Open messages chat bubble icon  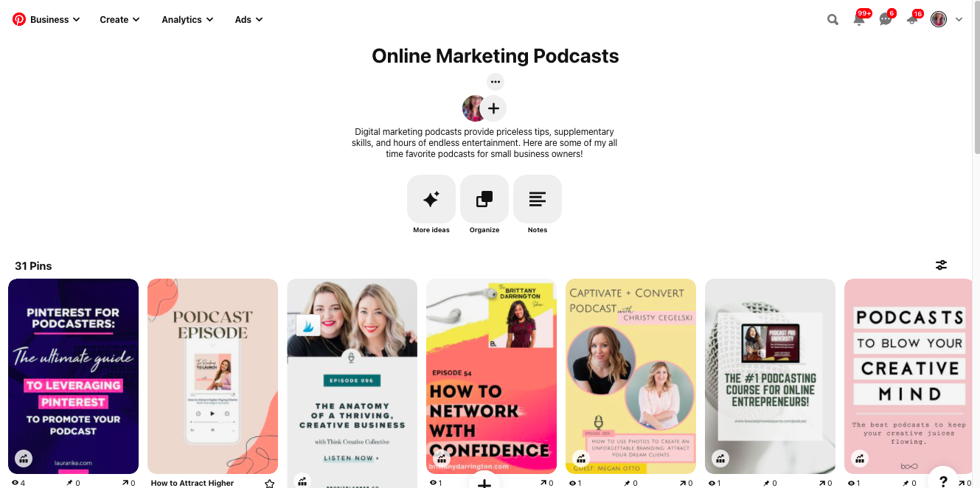[x=886, y=20]
